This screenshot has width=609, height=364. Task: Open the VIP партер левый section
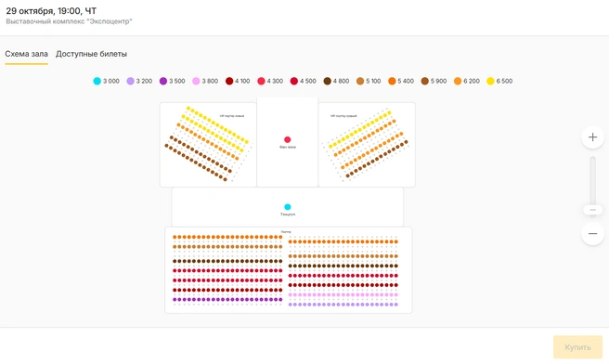[208, 145]
